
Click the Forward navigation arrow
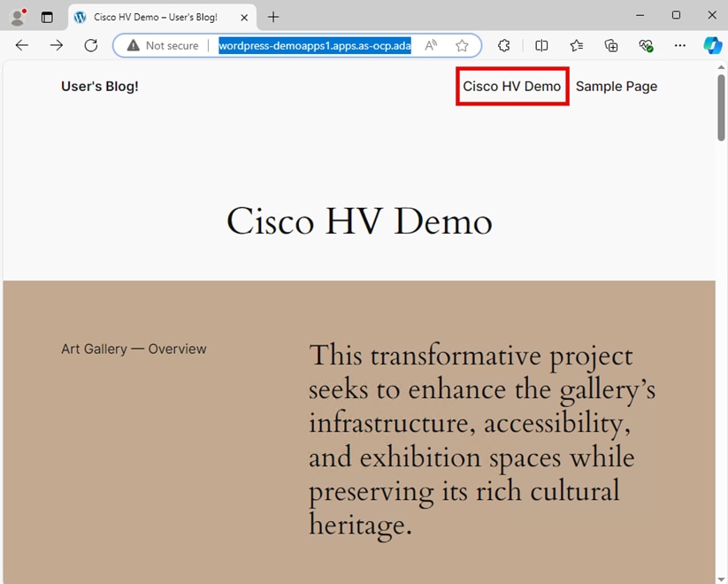click(57, 45)
